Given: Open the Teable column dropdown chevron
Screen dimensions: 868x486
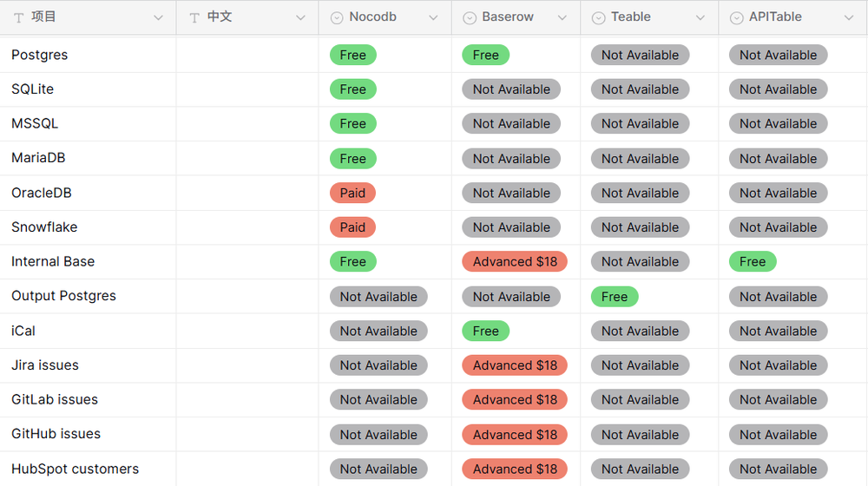Looking at the screenshot, I should (700, 17).
